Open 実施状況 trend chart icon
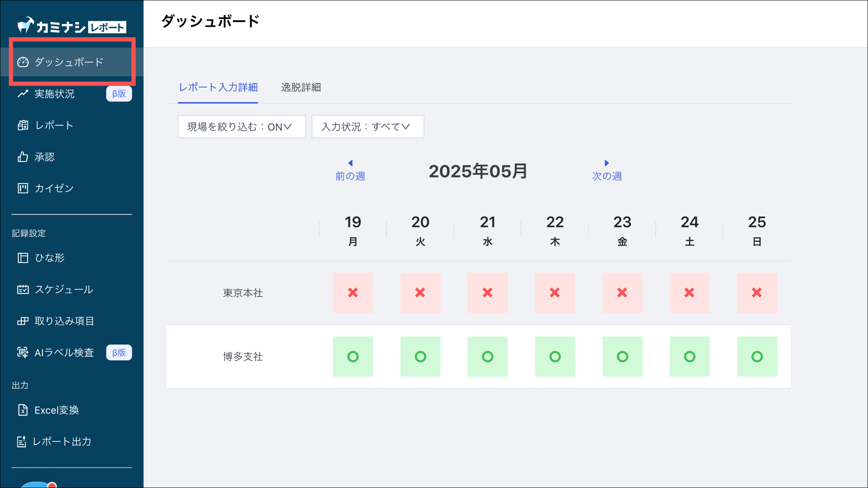The image size is (868, 488). coord(23,94)
